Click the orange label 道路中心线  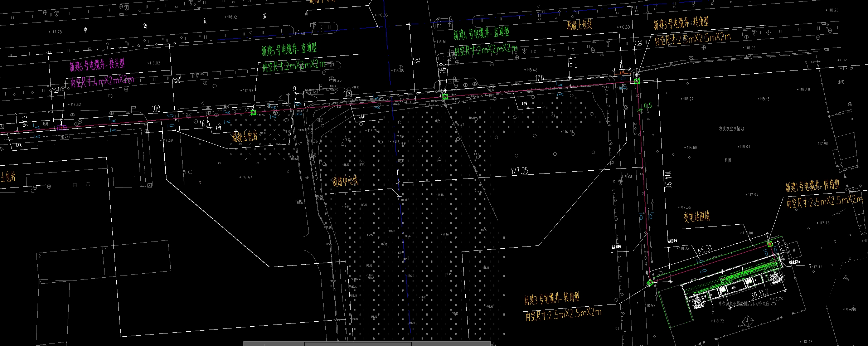coord(345,181)
